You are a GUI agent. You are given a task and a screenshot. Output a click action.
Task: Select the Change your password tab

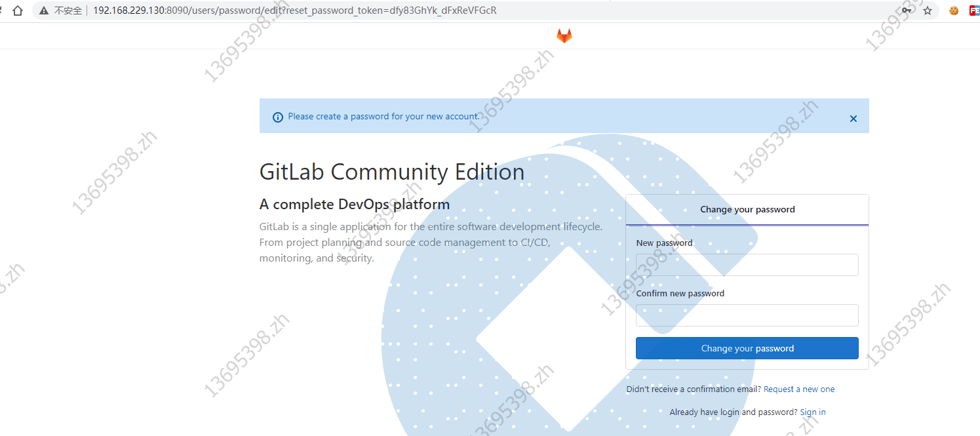[x=747, y=210]
